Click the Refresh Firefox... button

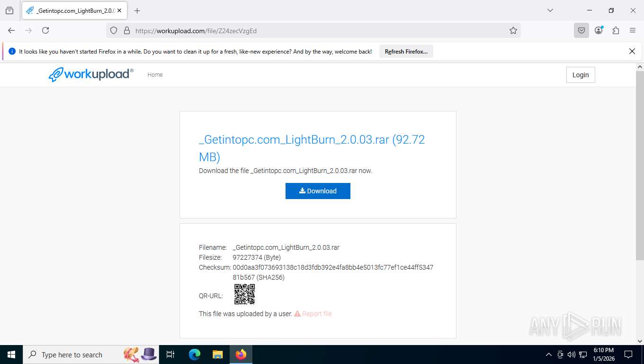click(406, 52)
